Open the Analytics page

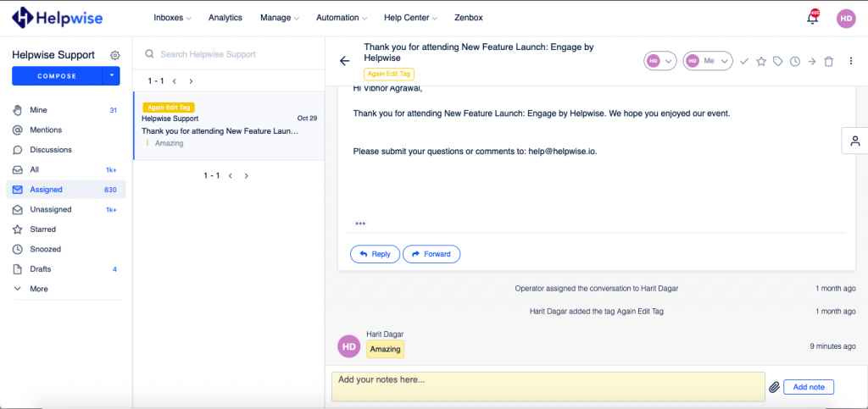point(225,18)
